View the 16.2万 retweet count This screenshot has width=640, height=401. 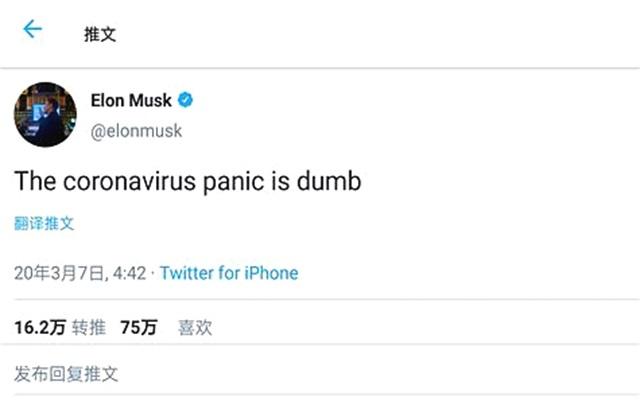pos(39,327)
